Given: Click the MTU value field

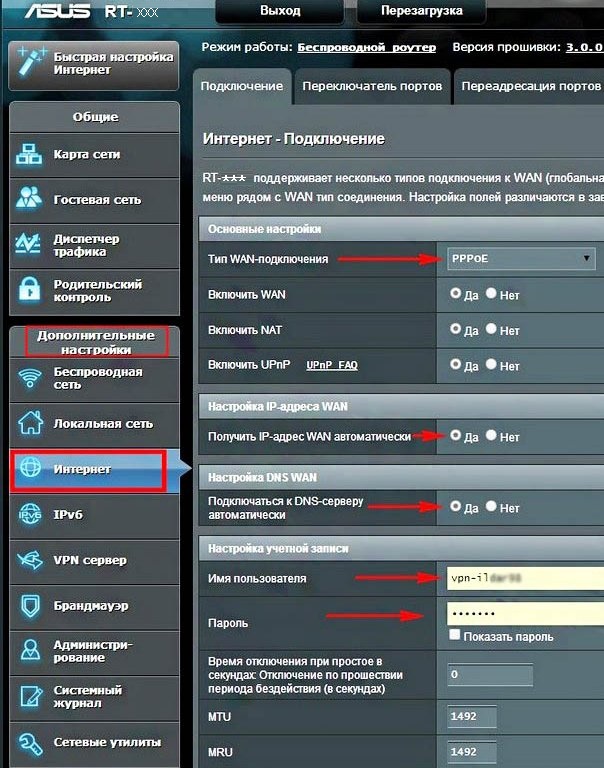Looking at the screenshot, I should coord(472,717).
